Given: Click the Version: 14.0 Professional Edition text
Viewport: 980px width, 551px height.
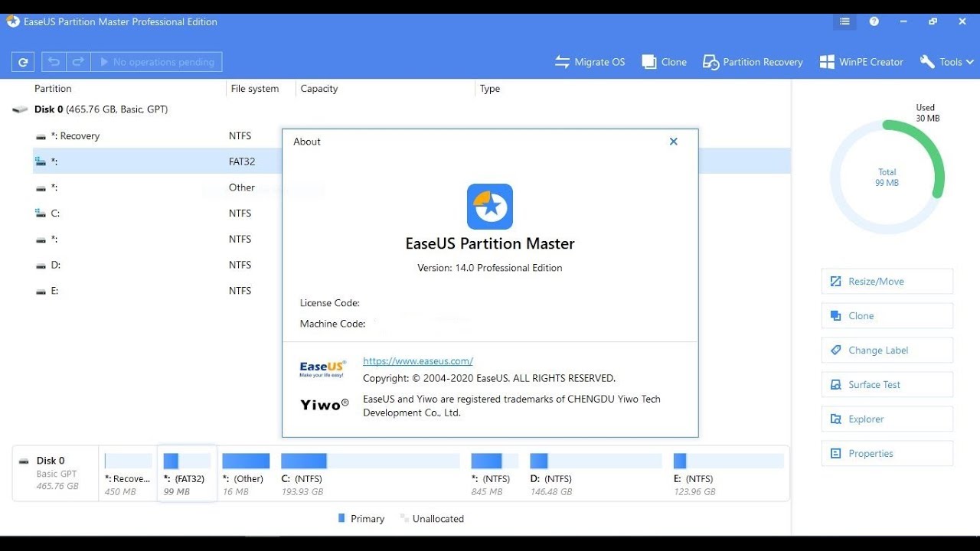Looking at the screenshot, I should [x=490, y=268].
